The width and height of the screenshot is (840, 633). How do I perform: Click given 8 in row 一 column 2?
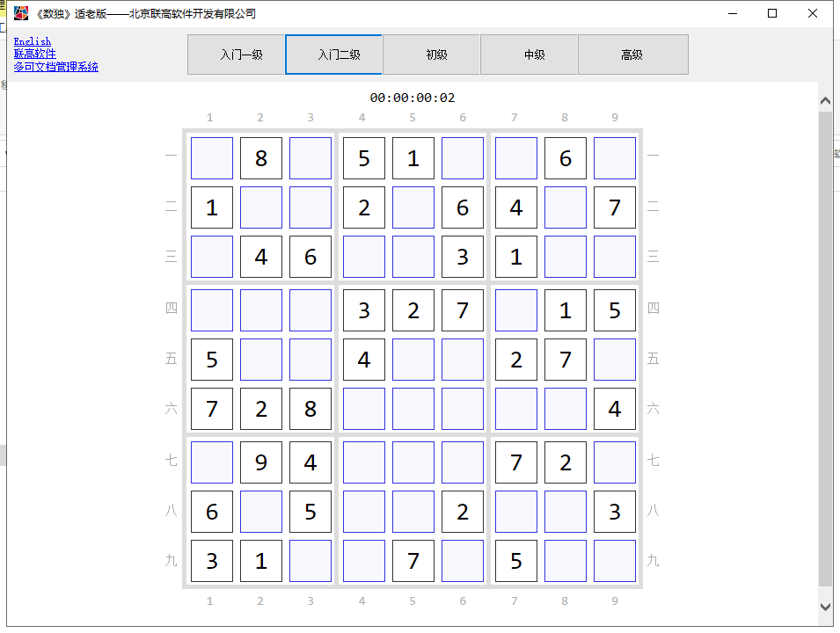261,158
